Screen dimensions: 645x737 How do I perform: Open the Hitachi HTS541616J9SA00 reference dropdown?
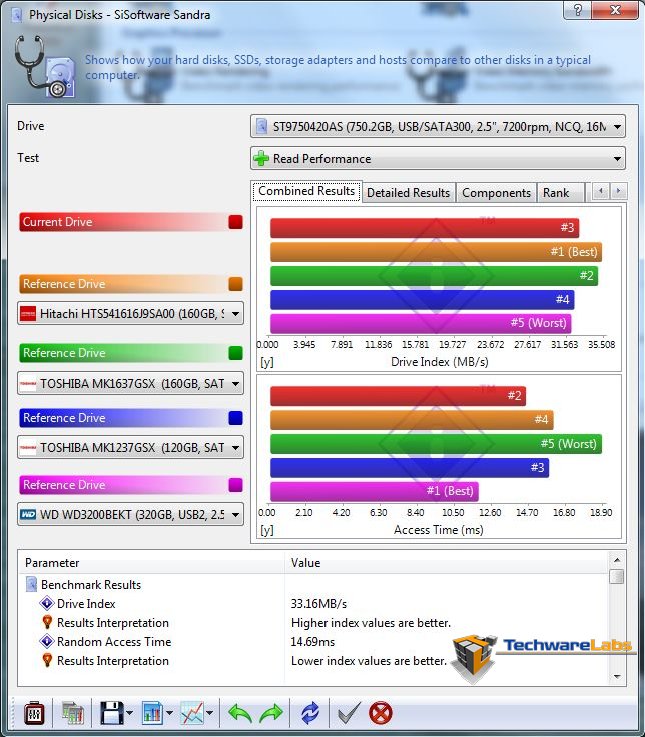click(x=130, y=314)
